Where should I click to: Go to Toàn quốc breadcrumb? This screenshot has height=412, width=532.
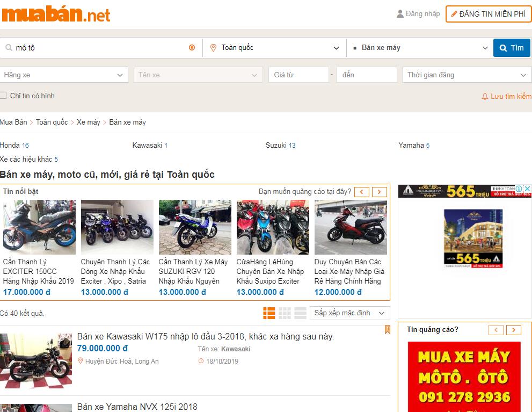(x=52, y=122)
